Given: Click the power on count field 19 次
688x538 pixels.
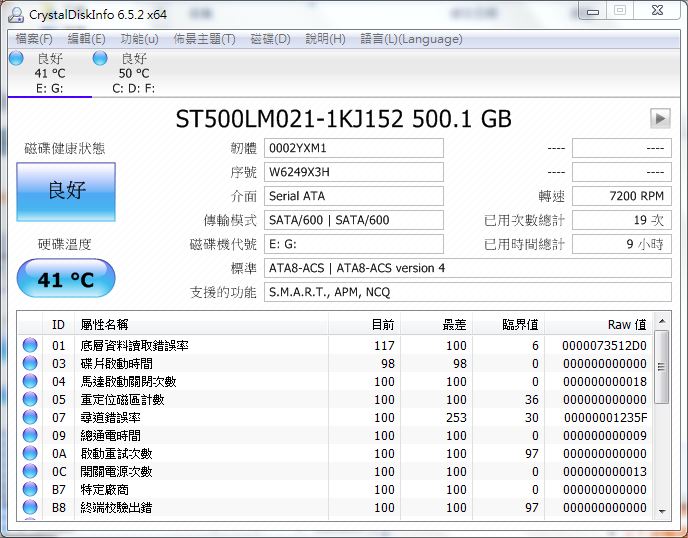Looking at the screenshot, I should (622, 220).
